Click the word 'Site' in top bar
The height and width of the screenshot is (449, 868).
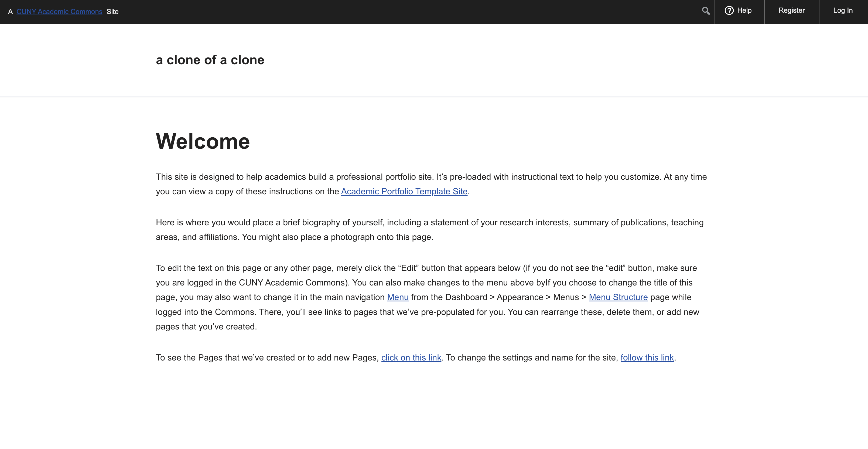tap(112, 12)
